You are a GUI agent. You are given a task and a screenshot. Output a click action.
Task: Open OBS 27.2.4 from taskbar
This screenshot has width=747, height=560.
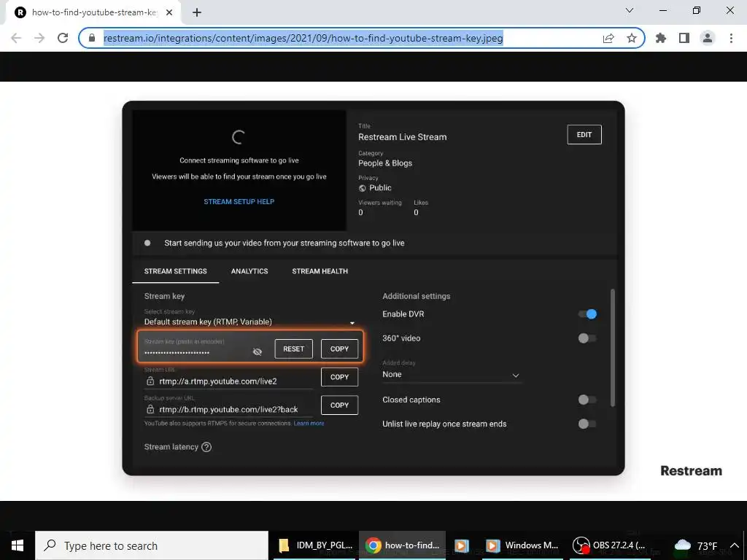pyautogui.click(x=611, y=545)
